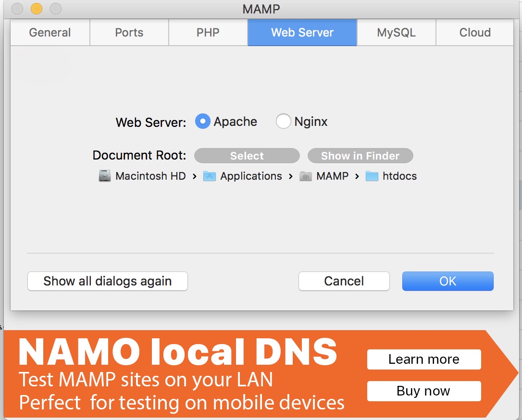Click 'Test MAMP sites on your LAN'
522x420 pixels.
click(146, 380)
